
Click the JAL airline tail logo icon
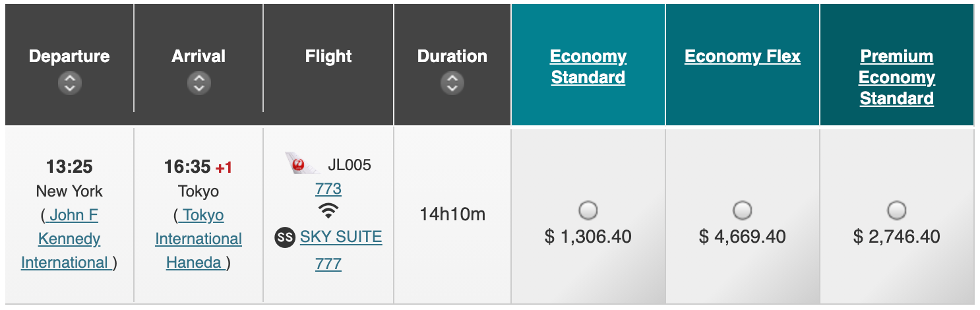click(x=302, y=163)
